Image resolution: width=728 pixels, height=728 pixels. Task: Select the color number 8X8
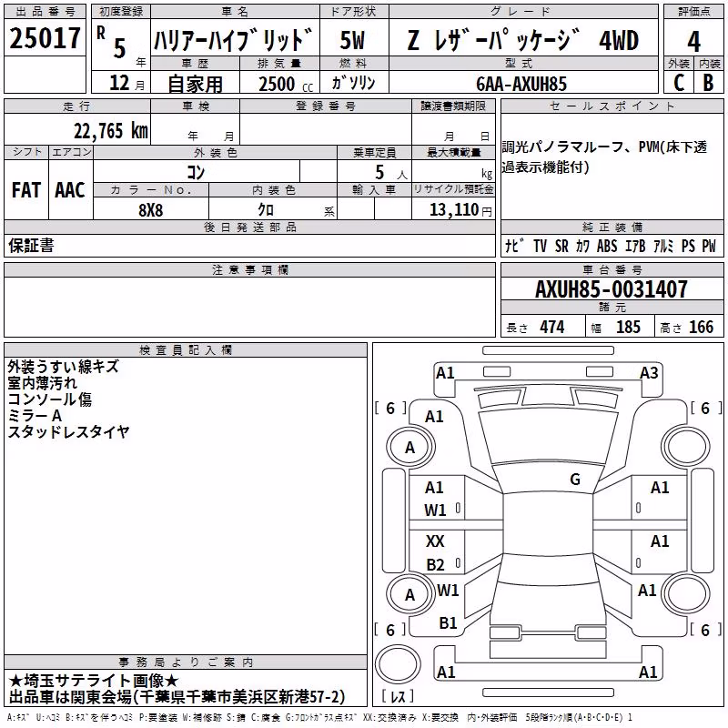tap(151, 210)
